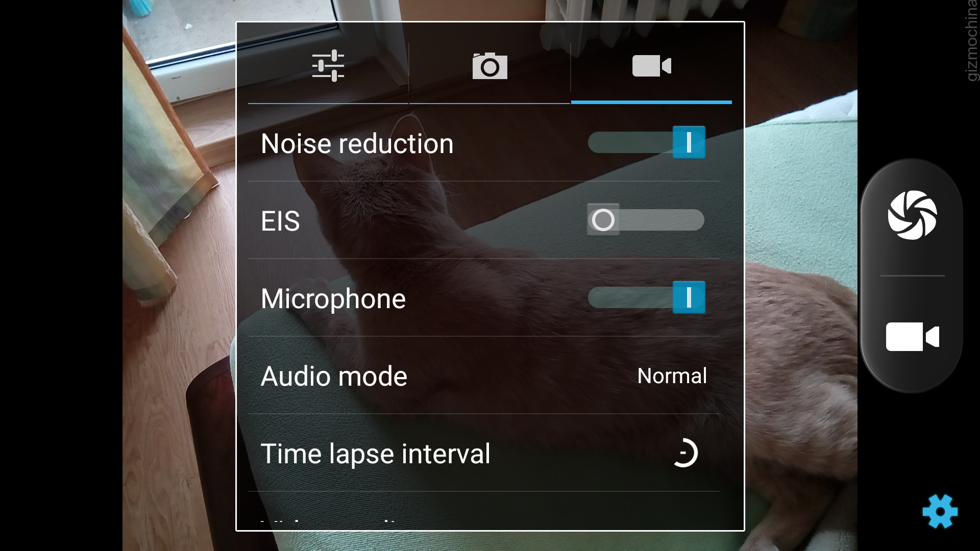Click the EIS setting label
980x551 pixels.
coord(280,221)
